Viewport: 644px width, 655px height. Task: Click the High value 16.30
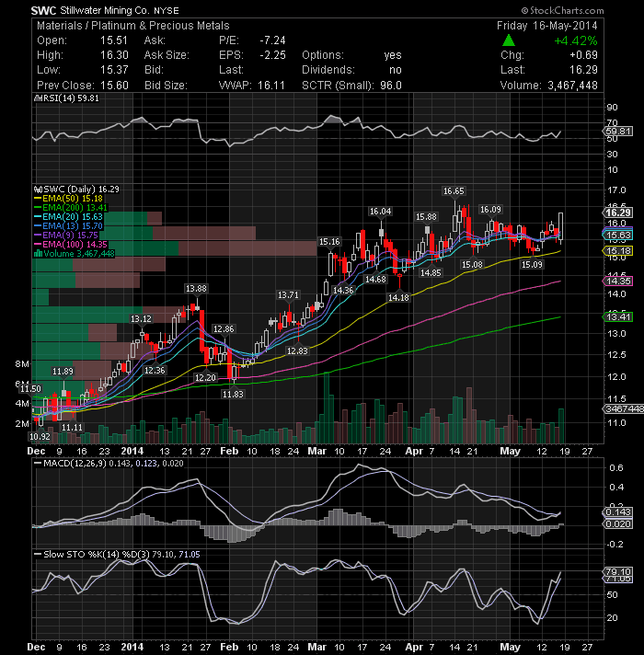point(114,55)
